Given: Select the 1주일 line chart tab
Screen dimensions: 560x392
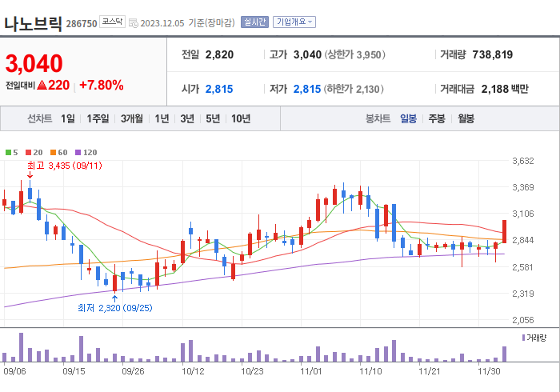Looking at the screenshot, I should (98, 118).
